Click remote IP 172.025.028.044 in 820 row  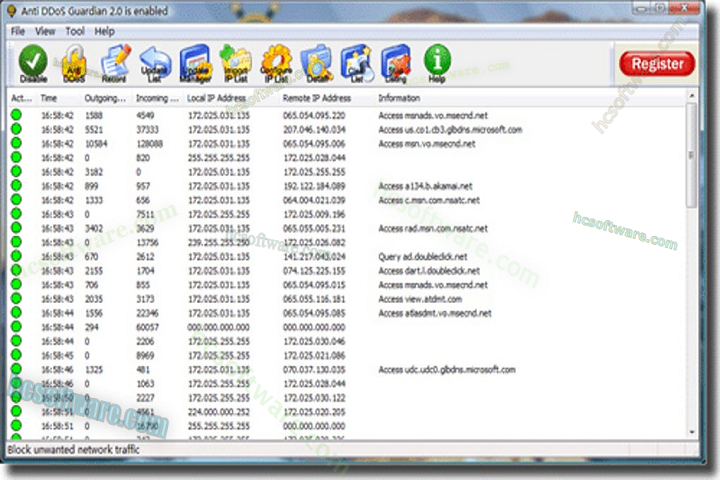(x=314, y=158)
